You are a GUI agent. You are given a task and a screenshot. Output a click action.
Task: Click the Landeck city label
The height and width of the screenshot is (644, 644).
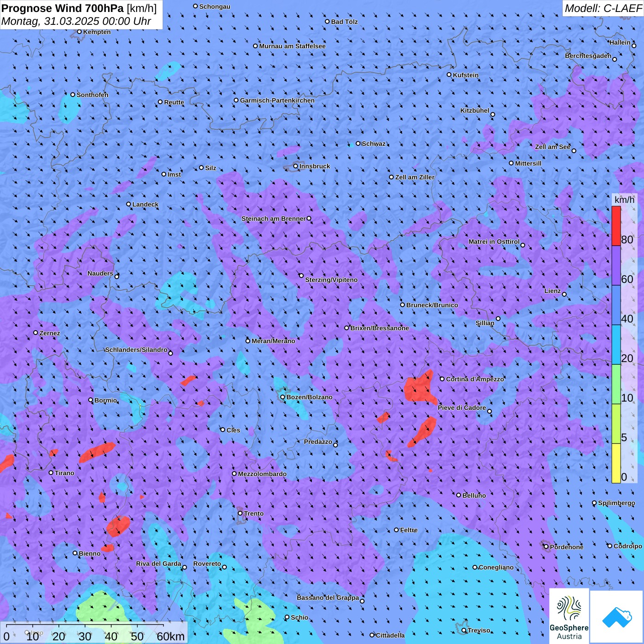[145, 204]
